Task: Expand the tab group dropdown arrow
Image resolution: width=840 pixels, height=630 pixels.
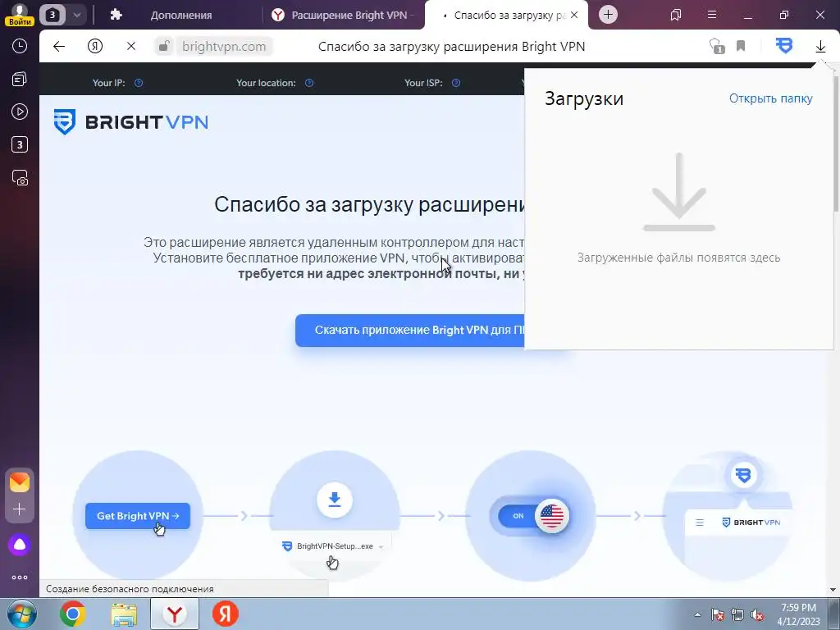Action: (x=76, y=15)
